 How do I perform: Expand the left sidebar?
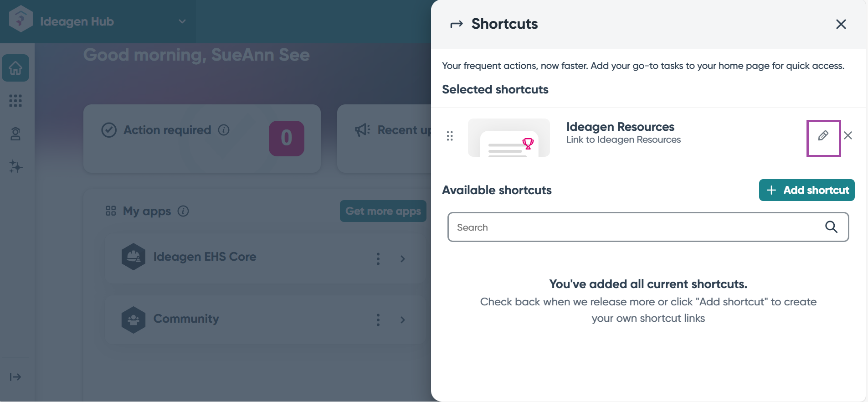tap(15, 377)
